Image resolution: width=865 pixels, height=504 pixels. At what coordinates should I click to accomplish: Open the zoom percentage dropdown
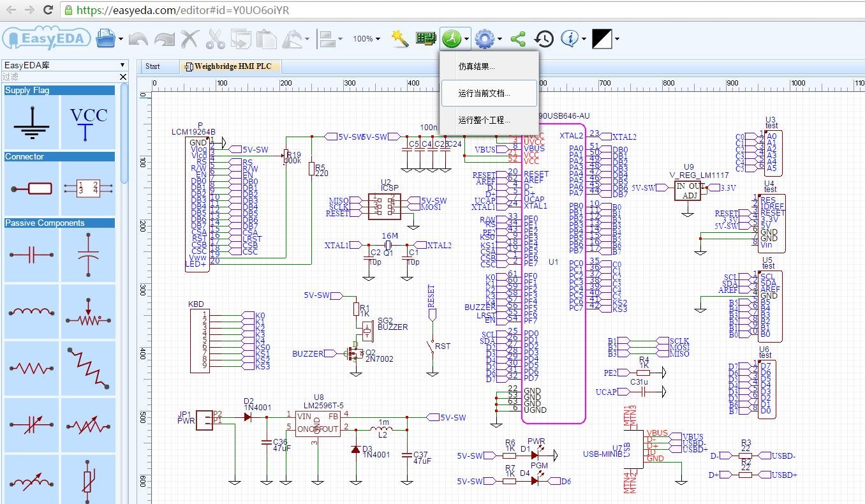(366, 39)
